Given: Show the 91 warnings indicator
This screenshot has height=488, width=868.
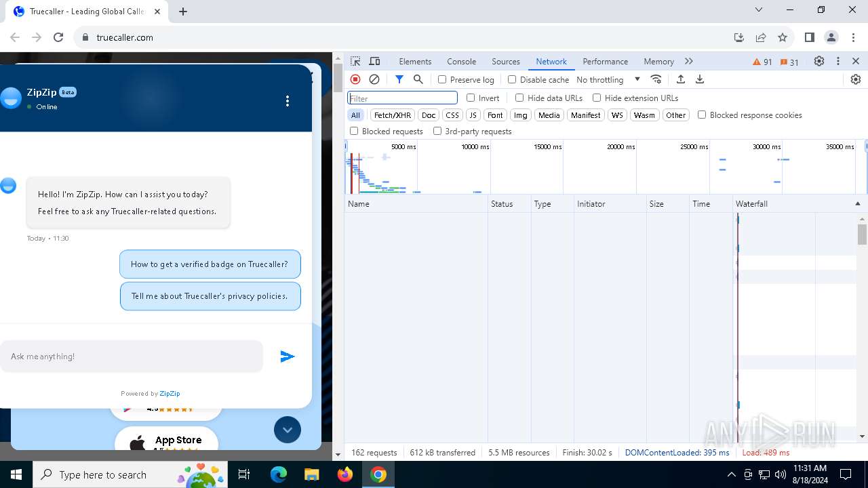Looking at the screenshot, I should 763,62.
